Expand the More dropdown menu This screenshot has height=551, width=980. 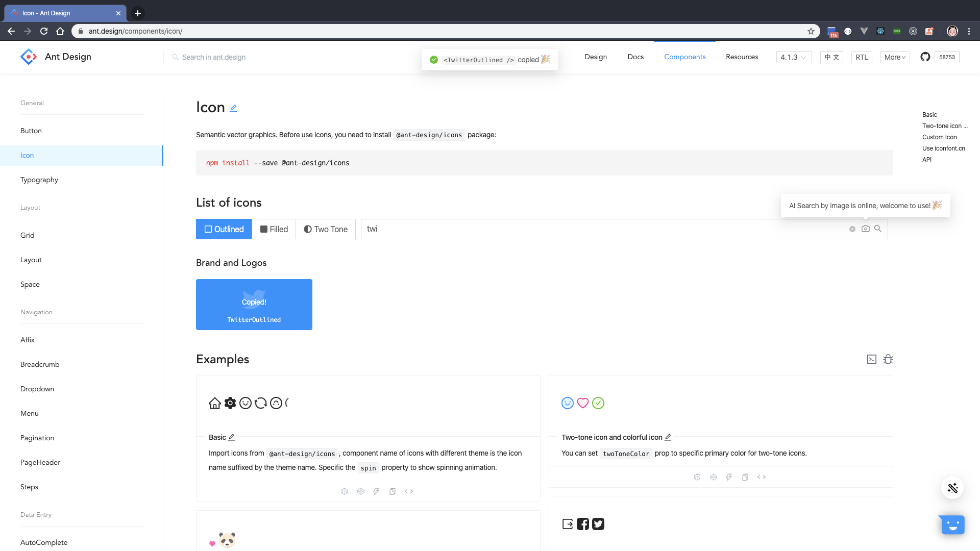(895, 57)
